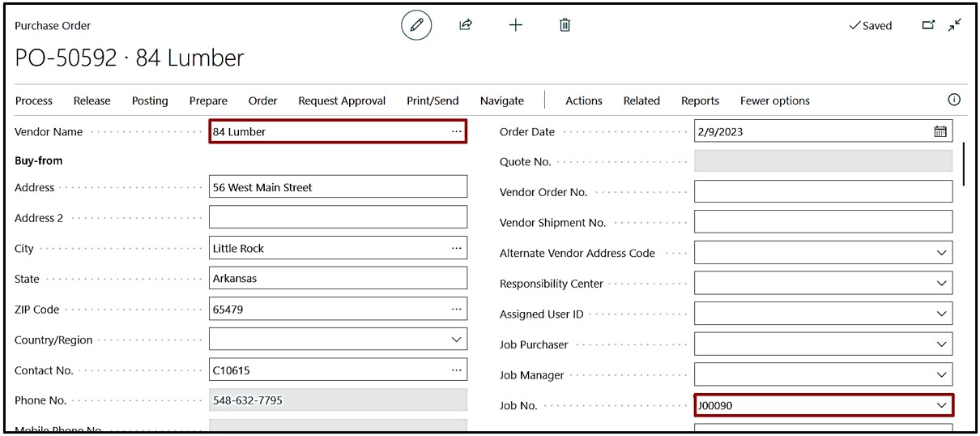
Task: Open the Responsibility Center dropdown
Action: pos(941,284)
